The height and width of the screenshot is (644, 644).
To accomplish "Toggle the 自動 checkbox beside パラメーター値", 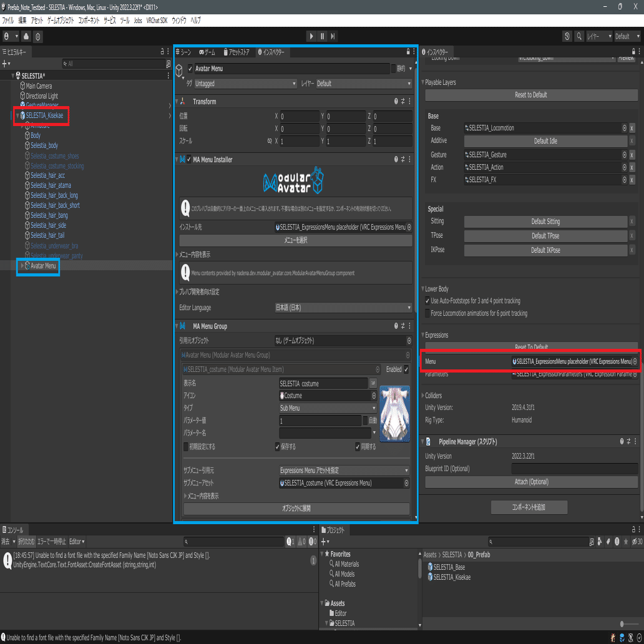I will click(x=365, y=421).
